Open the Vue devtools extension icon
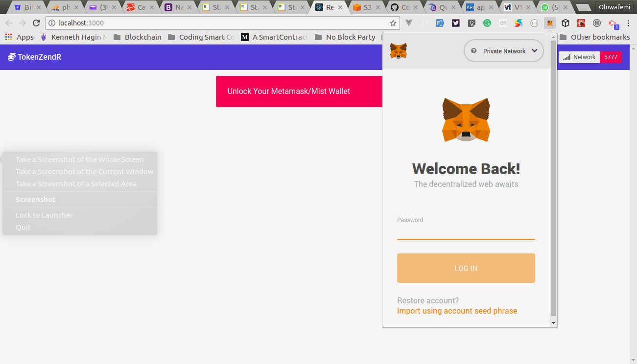This screenshot has height=364, width=637. click(x=409, y=23)
